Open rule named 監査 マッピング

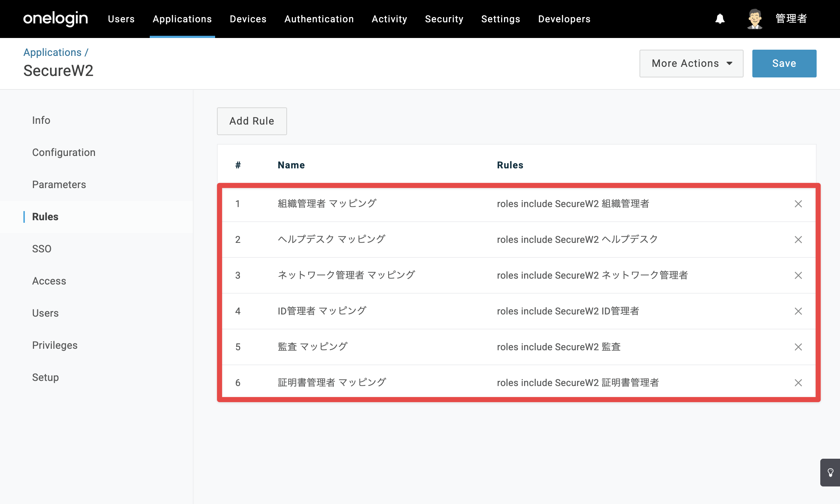tap(313, 347)
